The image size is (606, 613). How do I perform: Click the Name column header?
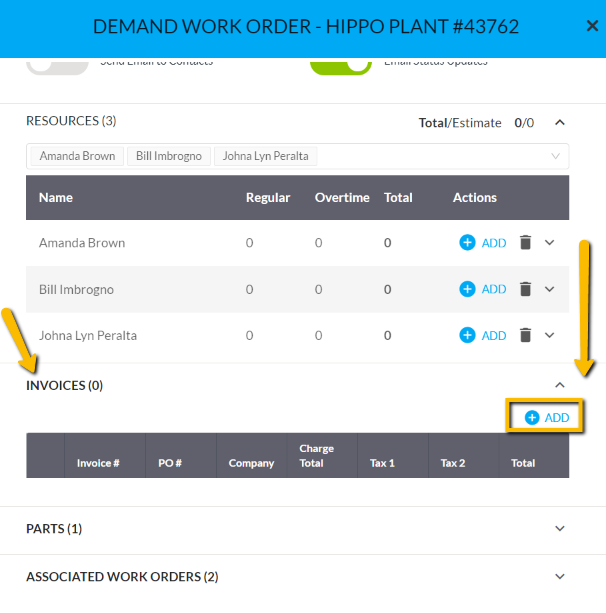pyautogui.click(x=56, y=198)
